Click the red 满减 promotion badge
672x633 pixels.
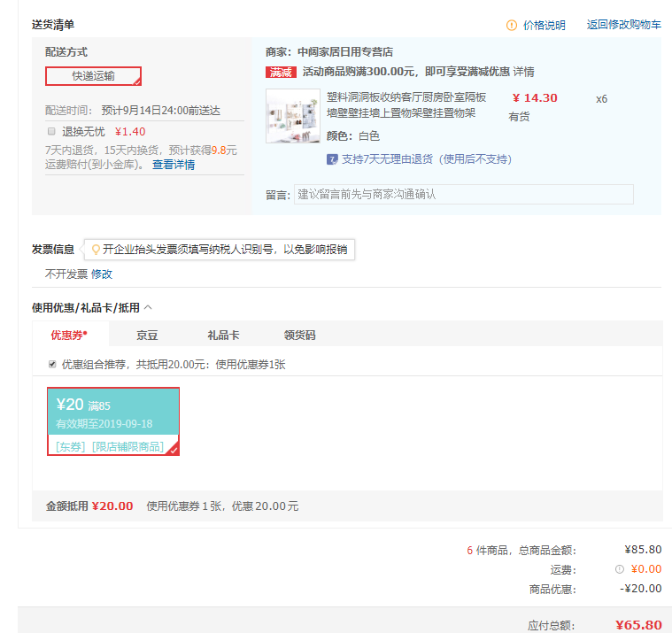[x=281, y=73]
